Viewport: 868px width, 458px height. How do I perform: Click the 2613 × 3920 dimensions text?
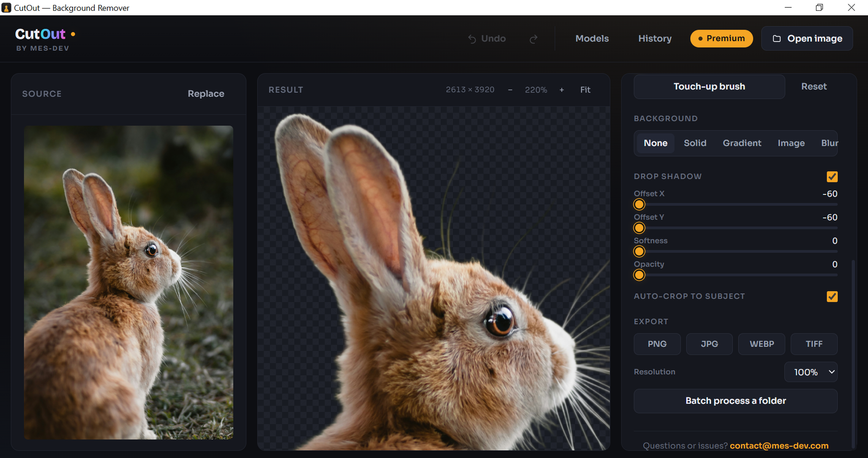click(x=470, y=90)
